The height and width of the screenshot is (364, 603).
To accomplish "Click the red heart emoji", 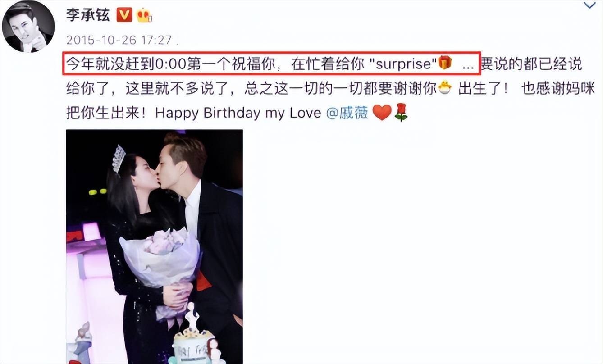I will [382, 113].
